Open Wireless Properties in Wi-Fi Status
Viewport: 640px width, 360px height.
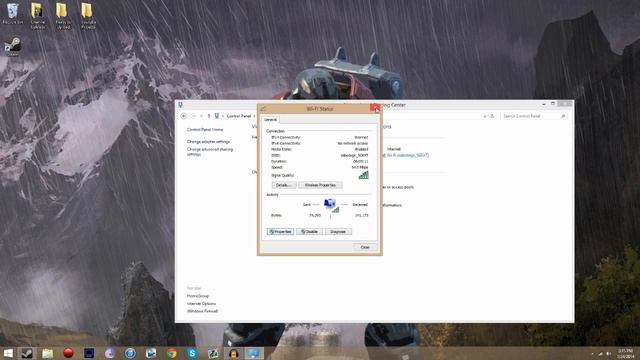(320, 185)
